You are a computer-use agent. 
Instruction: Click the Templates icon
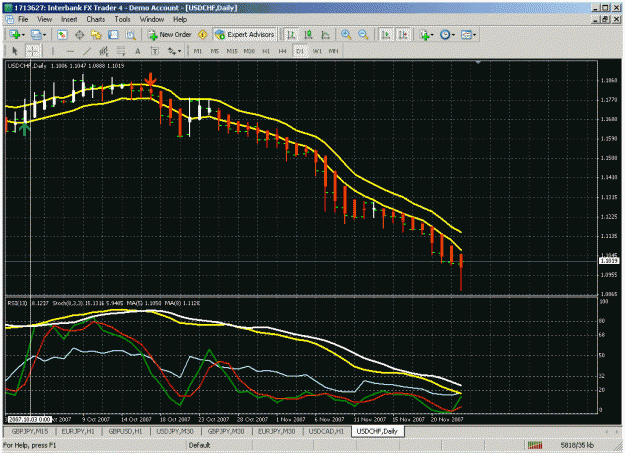click(x=466, y=35)
